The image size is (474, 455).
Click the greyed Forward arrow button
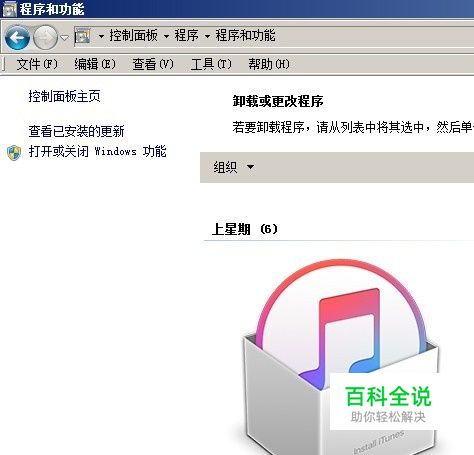(46, 37)
